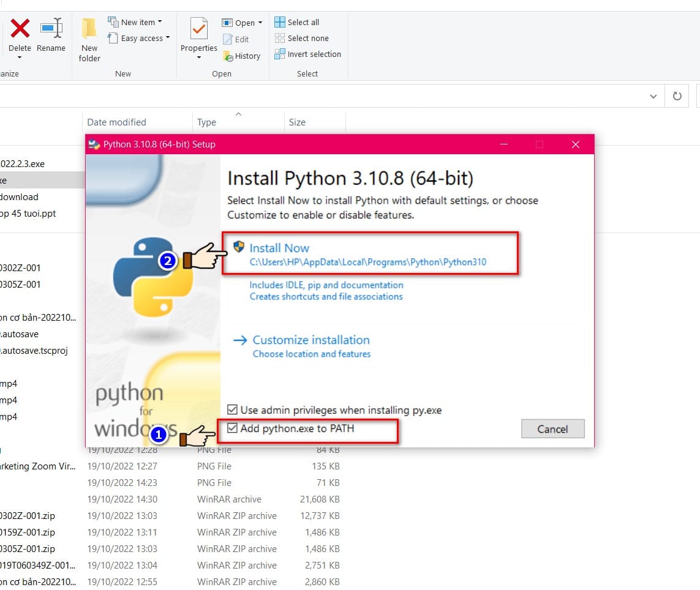This screenshot has height=590, width=700.
Task: Expand the Open button dropdown arrow
Action: 260,23
